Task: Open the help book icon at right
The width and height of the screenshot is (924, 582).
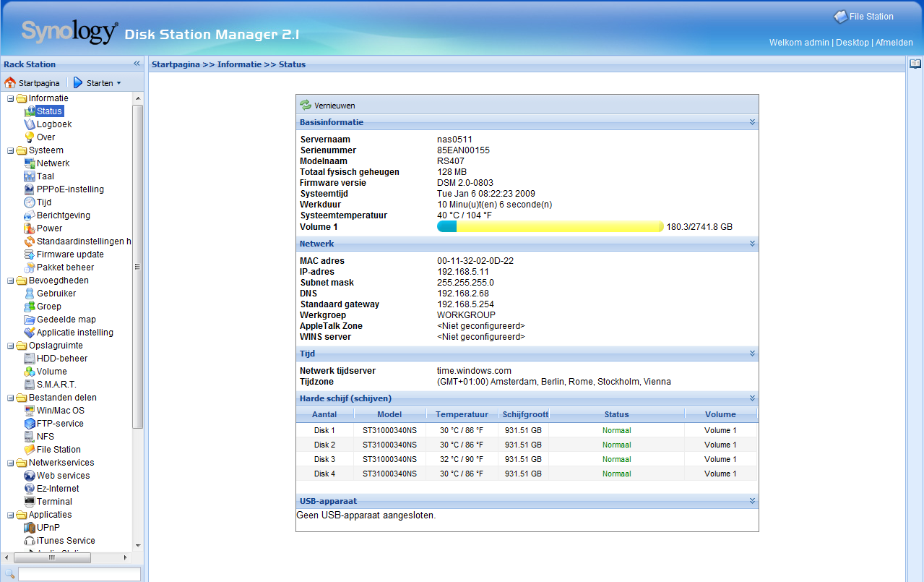Action: [915, 64]
